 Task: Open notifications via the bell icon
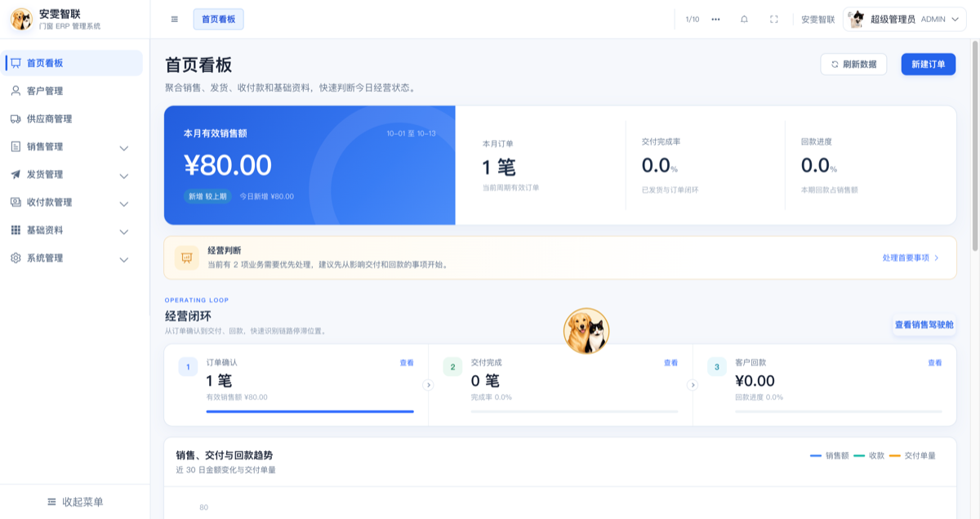744,19
